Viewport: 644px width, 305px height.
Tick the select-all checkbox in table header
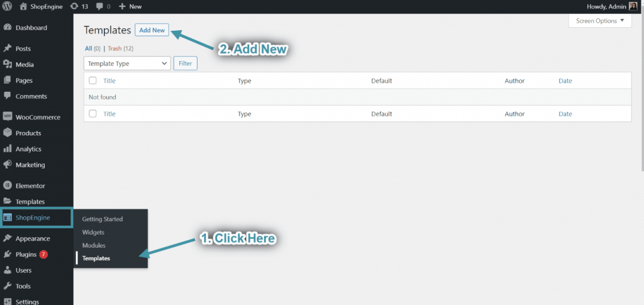[x=93, y=80]
